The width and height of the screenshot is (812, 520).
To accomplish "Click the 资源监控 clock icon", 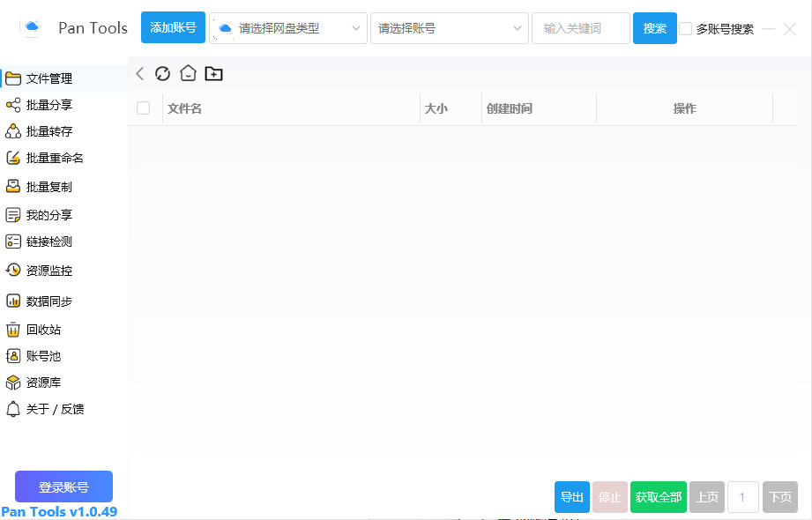I will point(13,270).
